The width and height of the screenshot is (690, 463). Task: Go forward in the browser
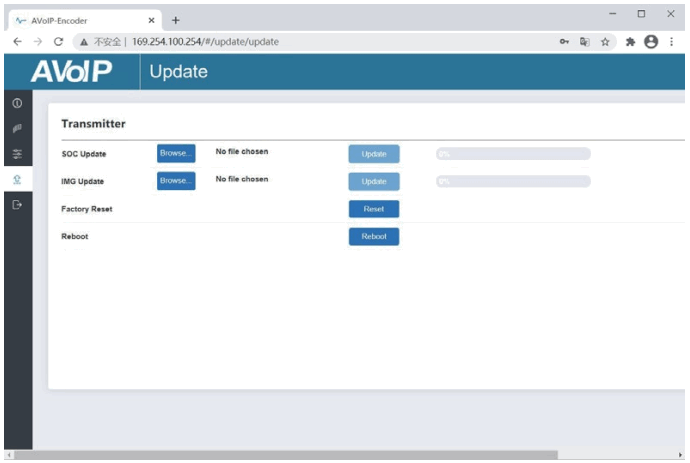point(38,42)
